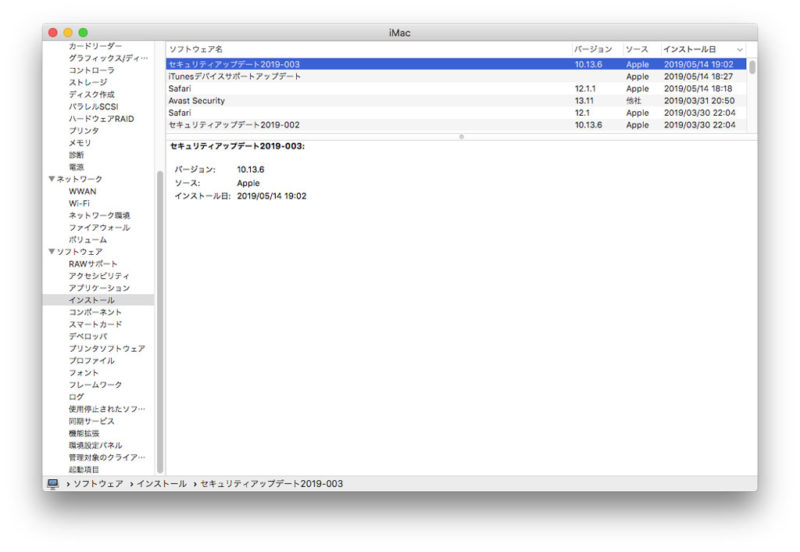This screenshot has height=552, width=800.
Task: Click the bold セキュリティアップデート2019-003: detail heading
Action: tap(237, 146)
